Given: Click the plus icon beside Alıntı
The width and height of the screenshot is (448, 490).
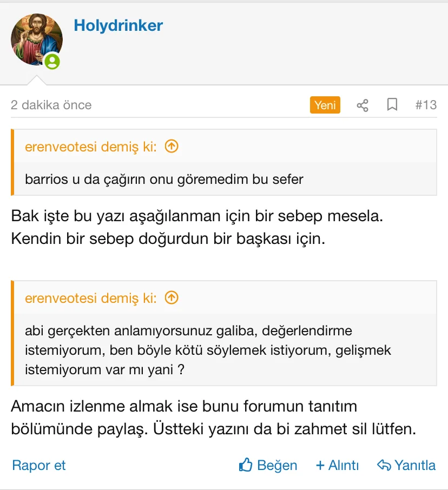Looking at the screenshot, I should (320, 465).
